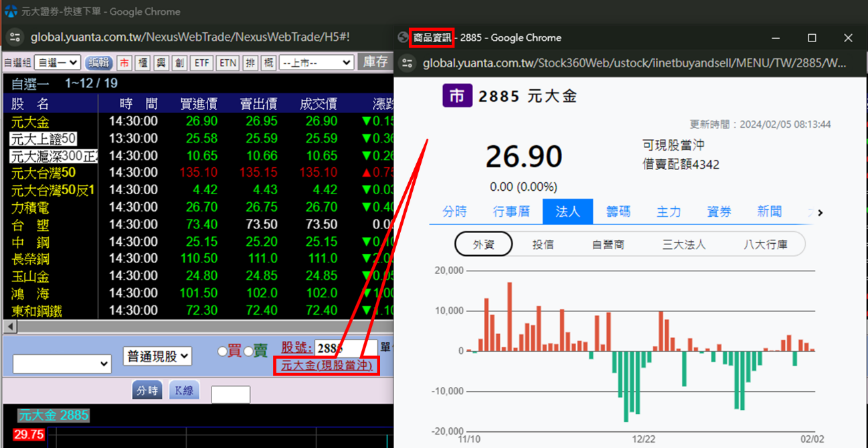Click the 元大金(現股當沖) link
Screen dimensions: 868x448
pyautogui.click(x=326, y=366)
